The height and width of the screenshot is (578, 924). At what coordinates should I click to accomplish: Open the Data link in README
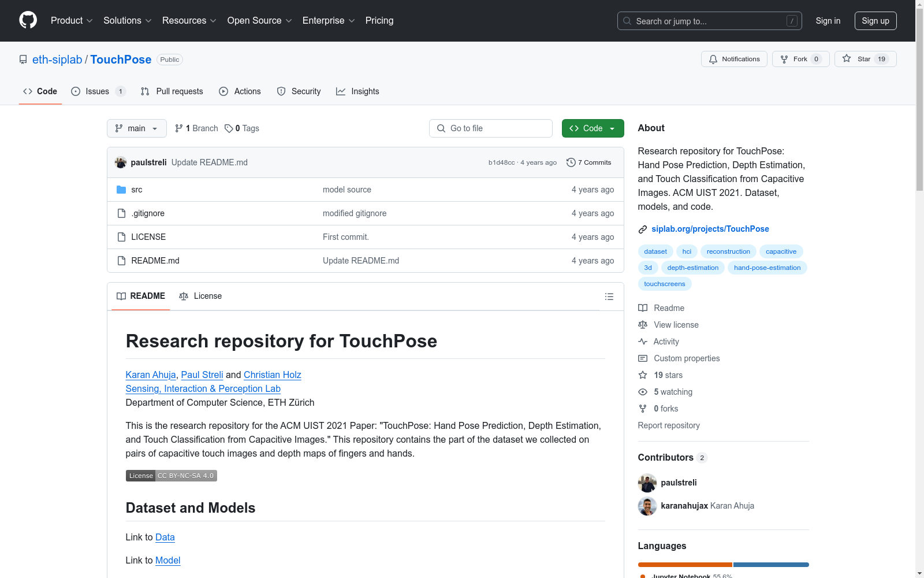(x=165, y=537)
